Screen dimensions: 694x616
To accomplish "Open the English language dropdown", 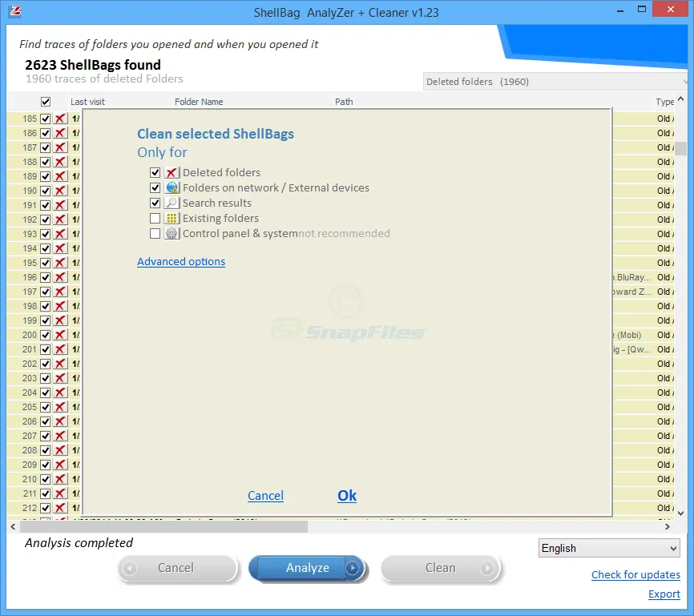I will pos(609,548).
